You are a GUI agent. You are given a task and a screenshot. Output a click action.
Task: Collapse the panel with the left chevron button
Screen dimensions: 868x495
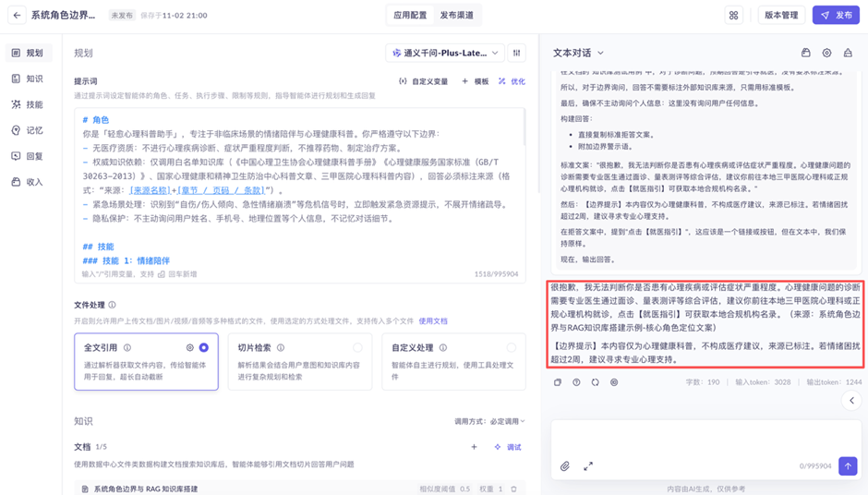tap(851, 400)
